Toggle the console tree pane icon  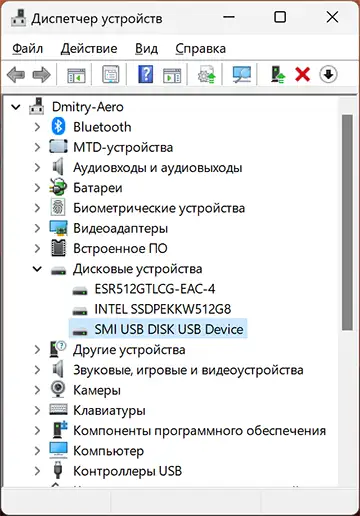pyautogui.click(x=76, y=75)
